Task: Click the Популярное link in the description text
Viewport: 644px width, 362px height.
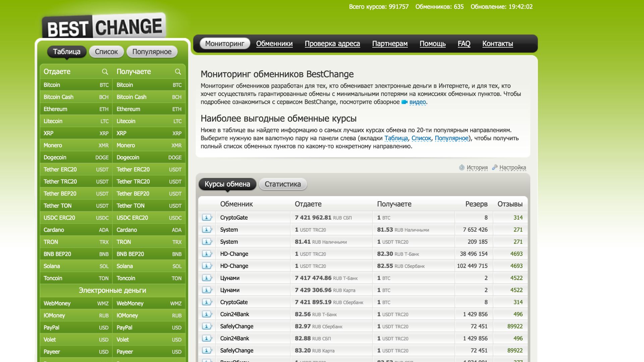Action: (451, 138)
